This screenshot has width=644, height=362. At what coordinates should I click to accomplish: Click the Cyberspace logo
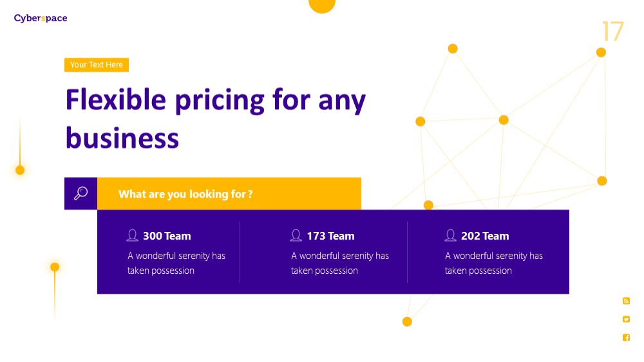click(41, 18)
